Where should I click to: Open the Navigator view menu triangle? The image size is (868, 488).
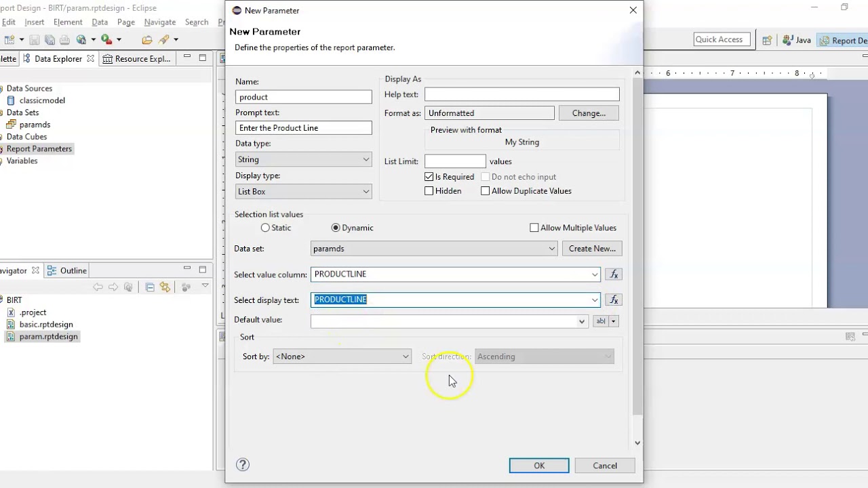tap(205, 287)
